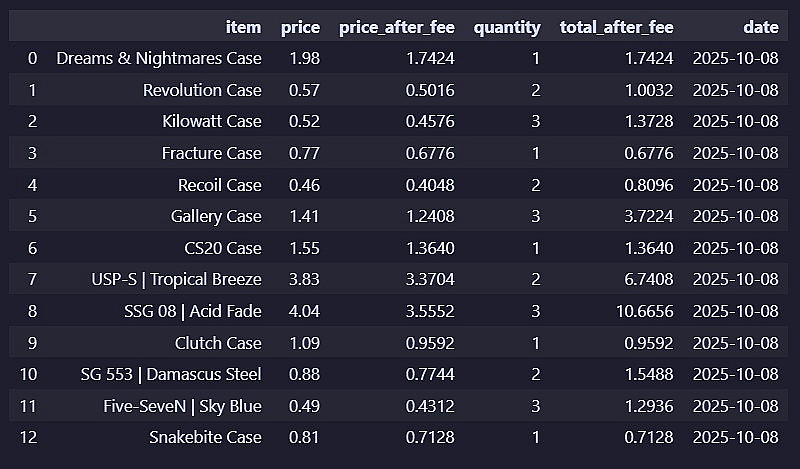The height and width of the screenshot is (469, 800).
Task: Select the 'SG 553 | Damascus Steel' cell
Action: coord(171,375)
